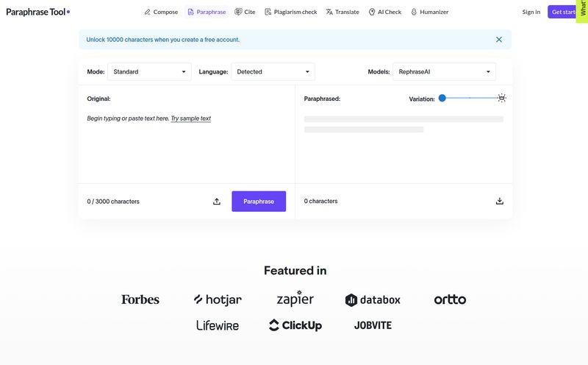The image size is (588, 365).
Task: Click the green What's new side tab
Action: (x=582, y=11)
